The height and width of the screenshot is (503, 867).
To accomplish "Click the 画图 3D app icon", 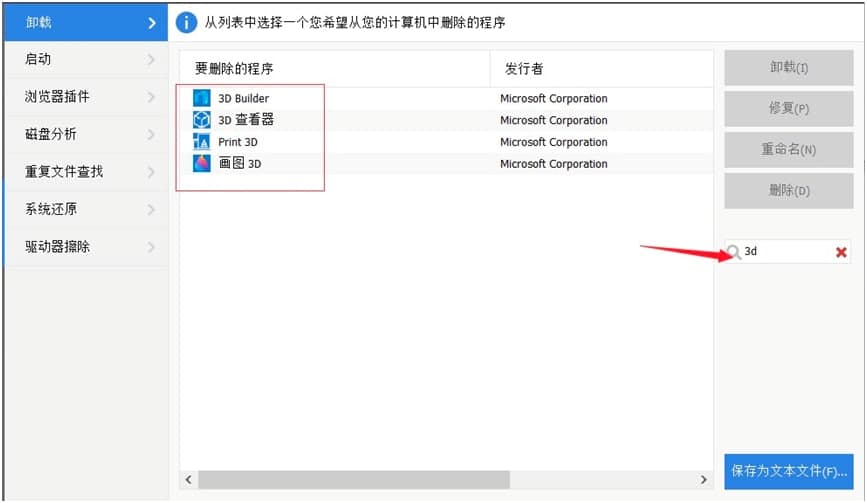I will pos(201,163).
